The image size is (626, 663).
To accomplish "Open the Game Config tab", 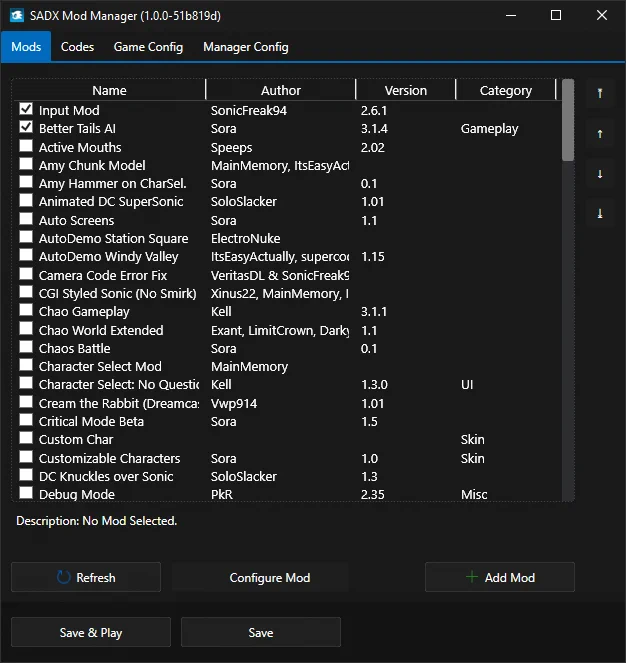I will [148, 47].
